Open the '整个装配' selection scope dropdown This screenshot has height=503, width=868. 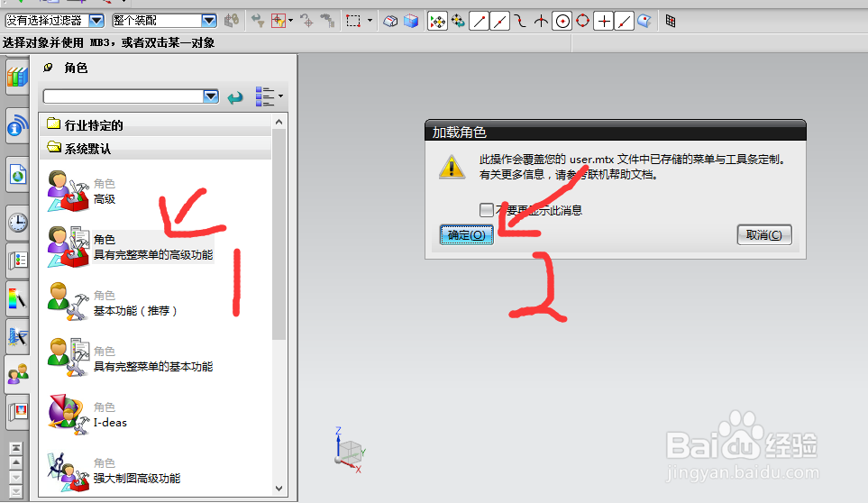click(164, 21)
